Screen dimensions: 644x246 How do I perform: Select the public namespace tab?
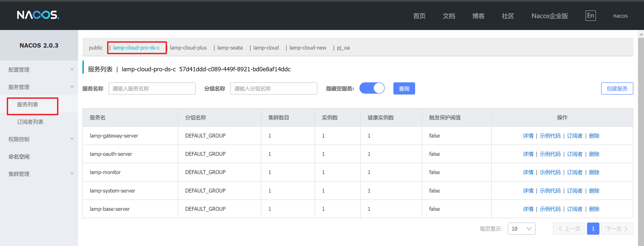tap(96, 48)
